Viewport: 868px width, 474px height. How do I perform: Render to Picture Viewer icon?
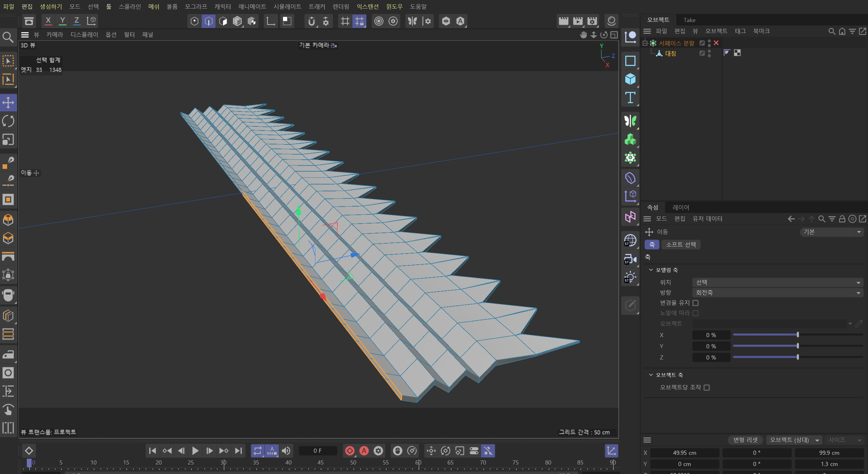point(578,21)
